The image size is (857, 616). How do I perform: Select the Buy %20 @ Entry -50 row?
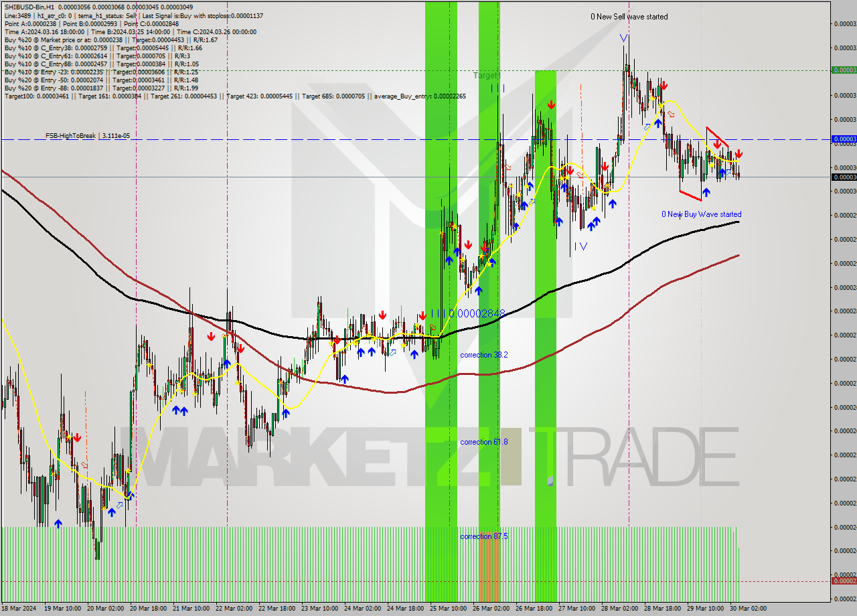coord(101,80)
